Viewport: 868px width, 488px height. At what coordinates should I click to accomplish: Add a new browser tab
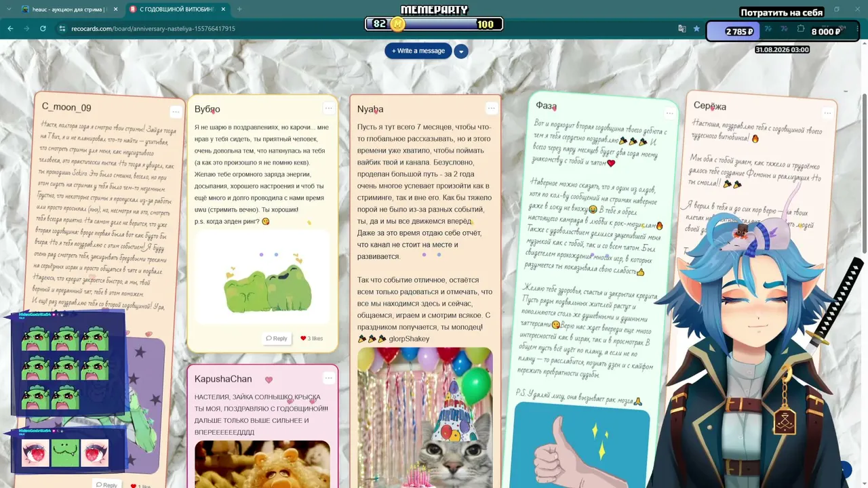coord(239,9)
